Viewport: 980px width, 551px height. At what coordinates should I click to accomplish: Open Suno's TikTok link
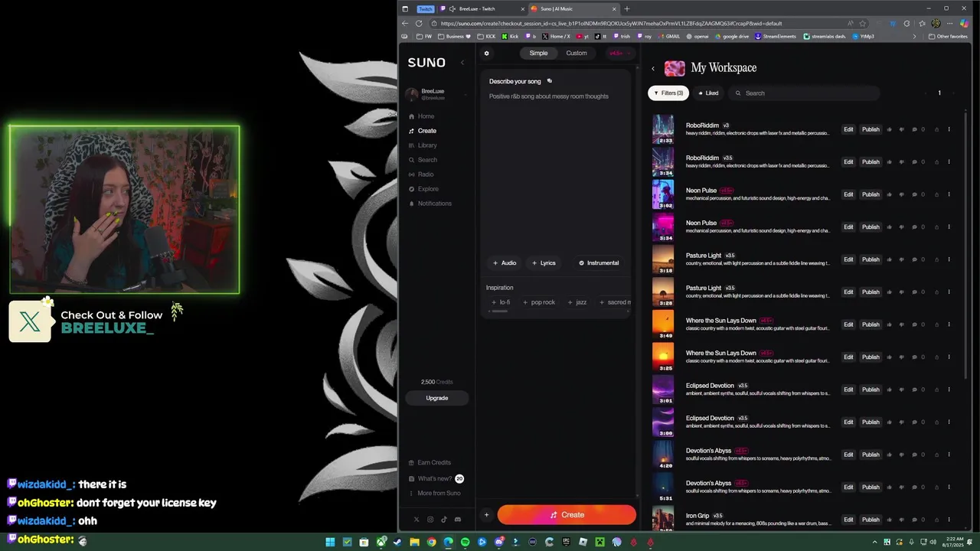(x=444, y=520)
